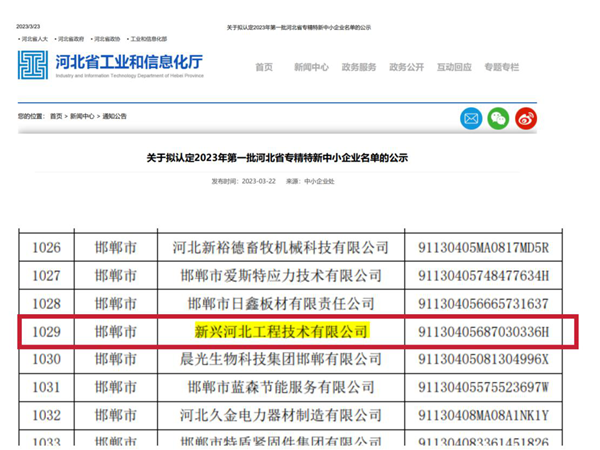Click the blue department logo emblem
The image size is (600, 450).
coord(33,65)
